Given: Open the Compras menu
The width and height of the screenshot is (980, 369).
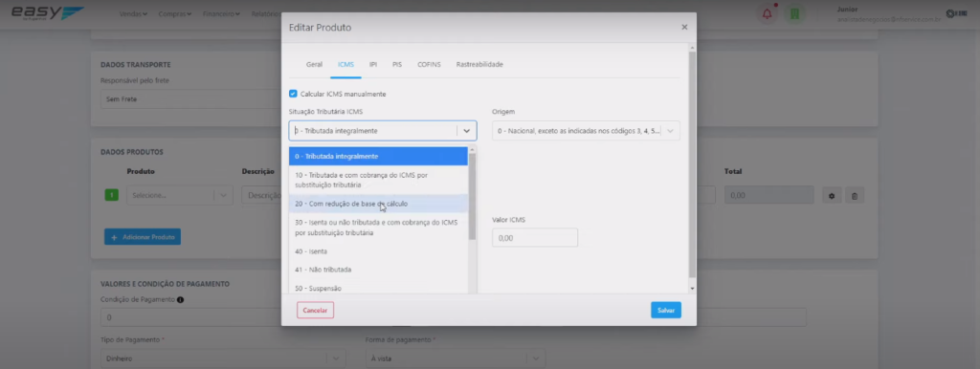Looking at the screenshot, I should coord(174,13).
